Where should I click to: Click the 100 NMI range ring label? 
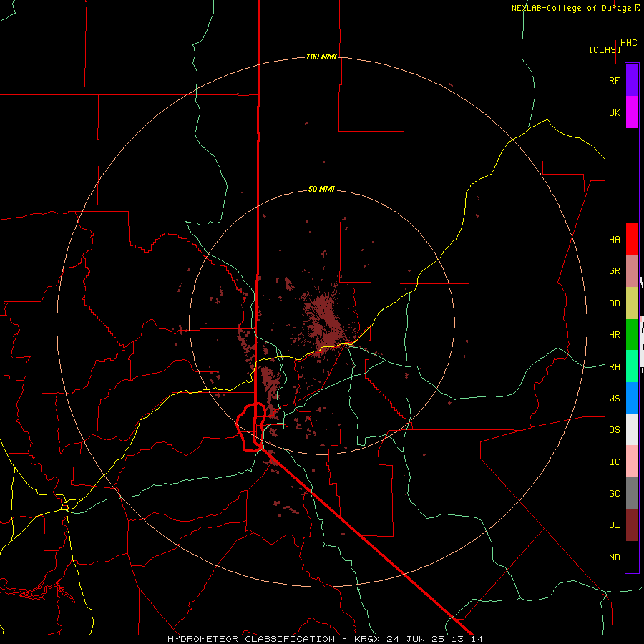pos(321,57)
